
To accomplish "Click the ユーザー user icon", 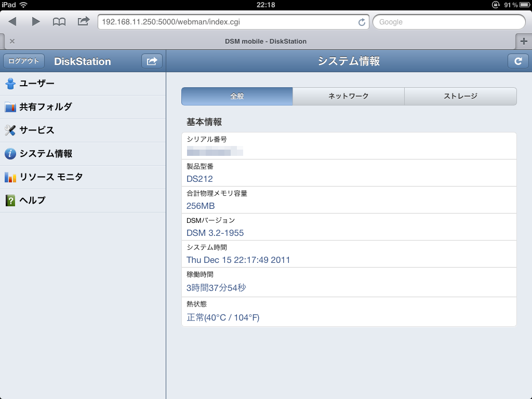I will pyautogui.click(x=10, y=84).
